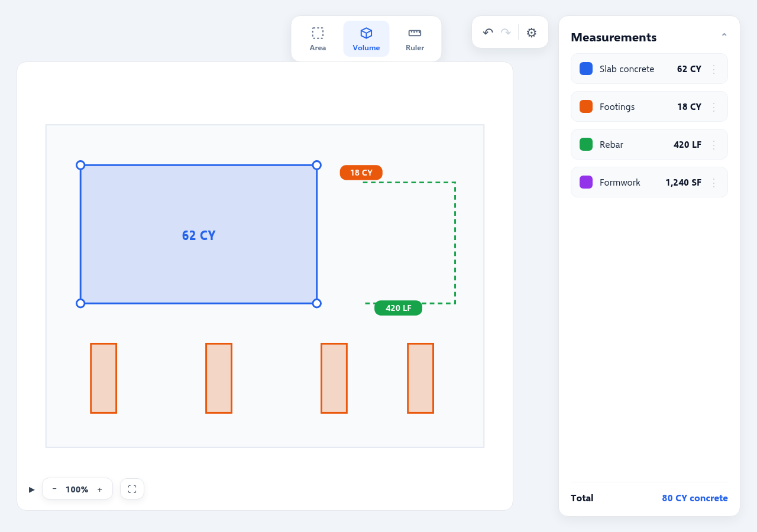
Task: Redo the last action
Action: (x=506, y=33)
